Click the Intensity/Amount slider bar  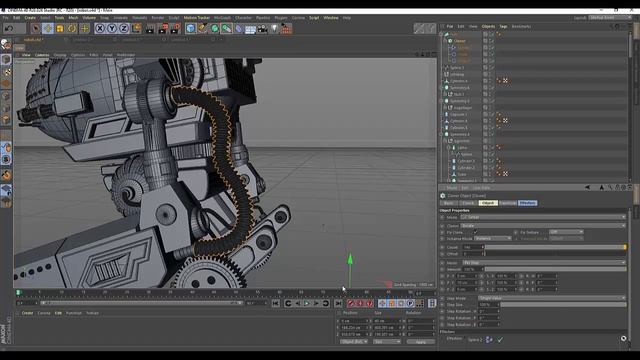click(556, 269)
